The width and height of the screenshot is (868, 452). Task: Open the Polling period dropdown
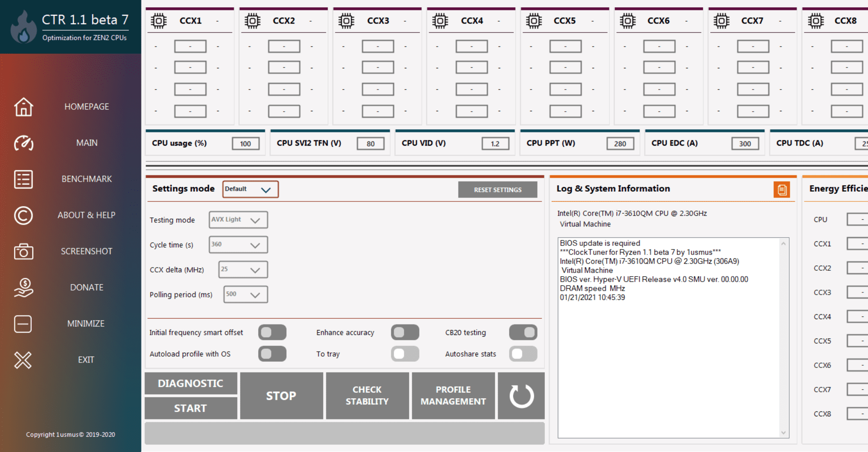245,294
